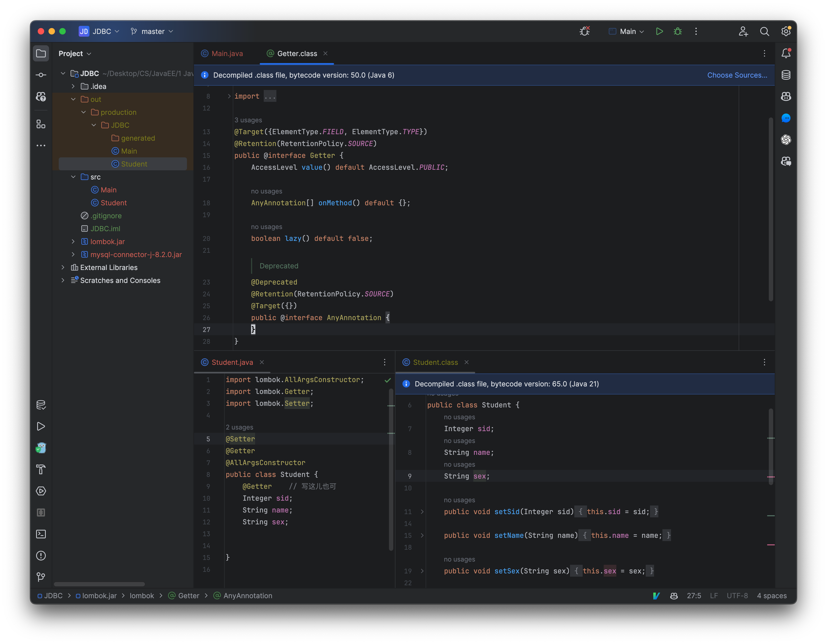Screen dimensions: 827x644
Task: Open the Commit tool window icon
Action: (41, 75)
